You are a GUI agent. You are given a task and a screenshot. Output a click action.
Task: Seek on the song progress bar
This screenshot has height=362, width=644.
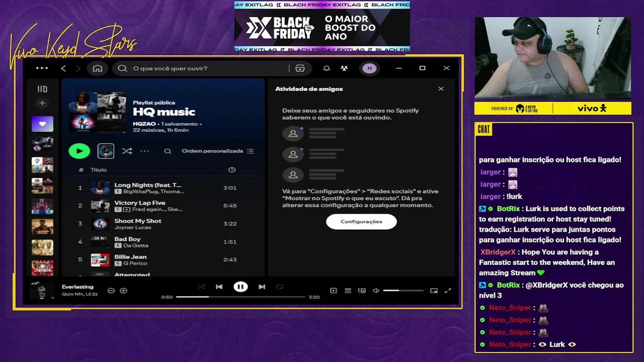point(240,297)
